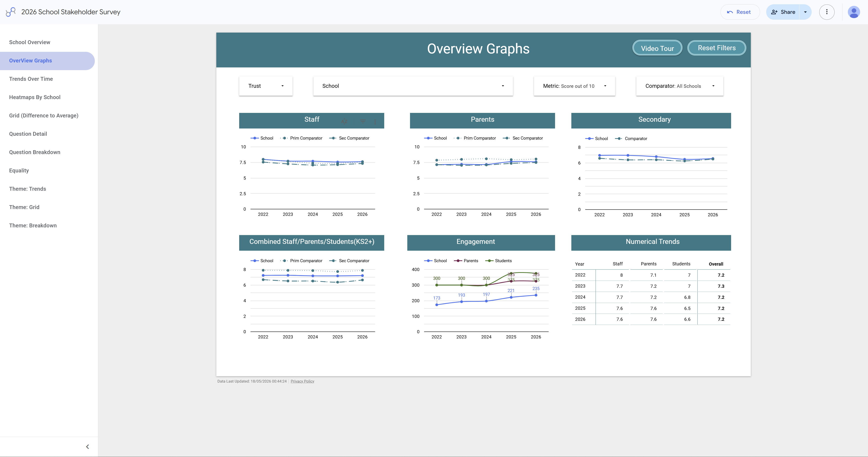Click the Staff chart title bar
The image size is (868, 457).
point(312,120)
